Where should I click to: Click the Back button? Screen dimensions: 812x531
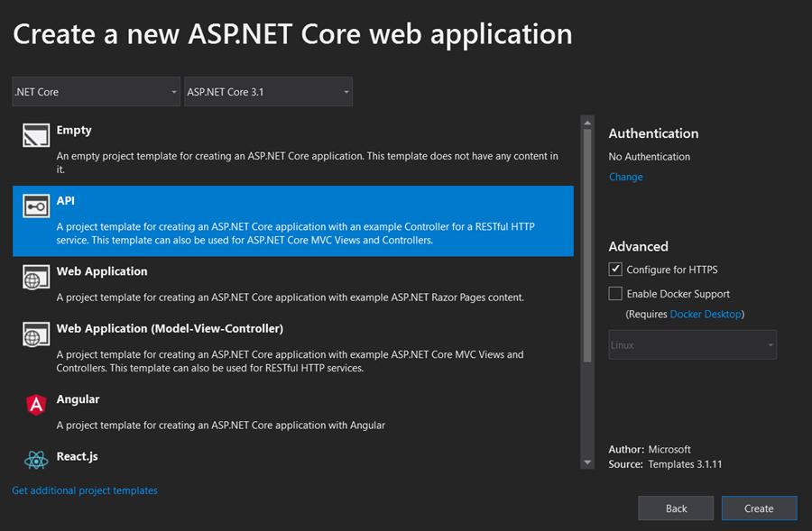[x=675, y=508]
